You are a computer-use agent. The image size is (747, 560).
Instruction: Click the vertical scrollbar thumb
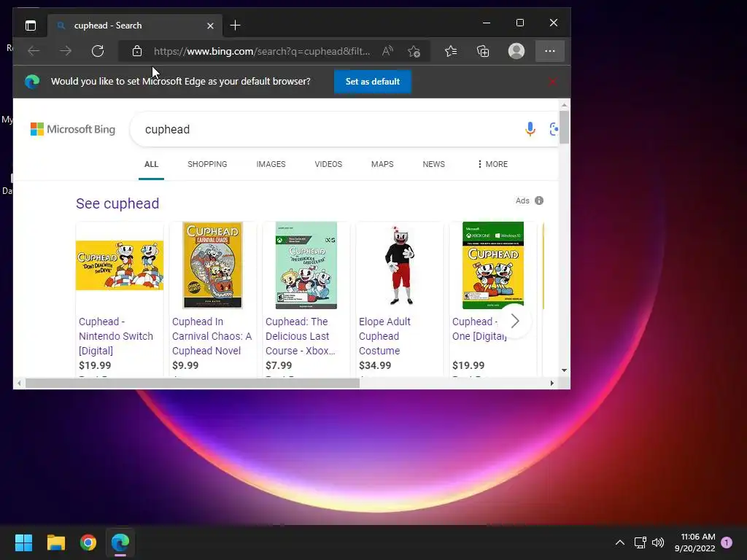564,127
